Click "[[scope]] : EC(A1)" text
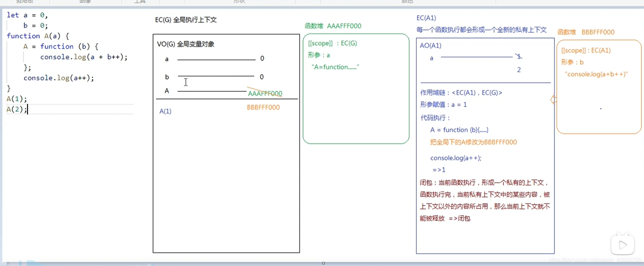Viewport: 644px width, 266px height. pos(586,50)
